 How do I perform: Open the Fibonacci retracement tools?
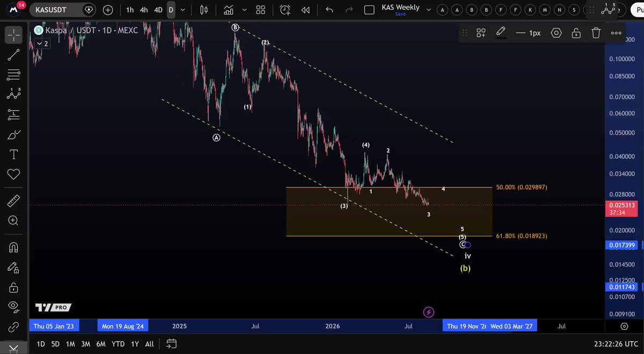pos(13,74)
